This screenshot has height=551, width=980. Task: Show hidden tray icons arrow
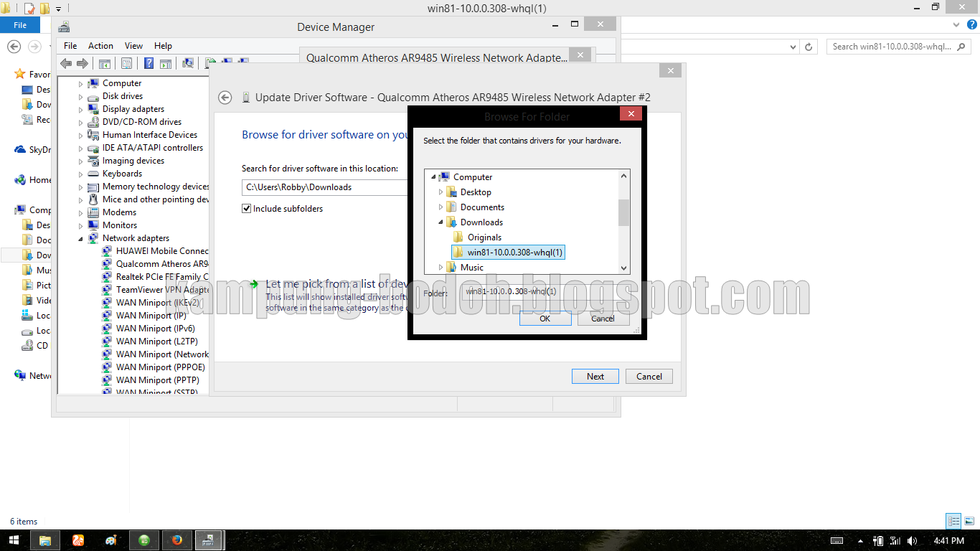tap(860, 541)
